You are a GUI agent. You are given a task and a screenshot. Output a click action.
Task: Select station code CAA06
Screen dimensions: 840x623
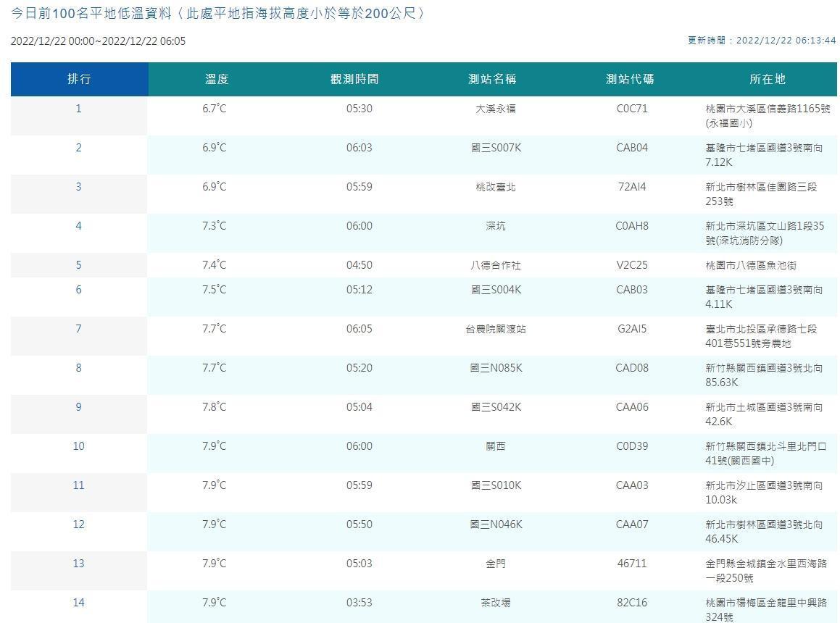[632, 407]
